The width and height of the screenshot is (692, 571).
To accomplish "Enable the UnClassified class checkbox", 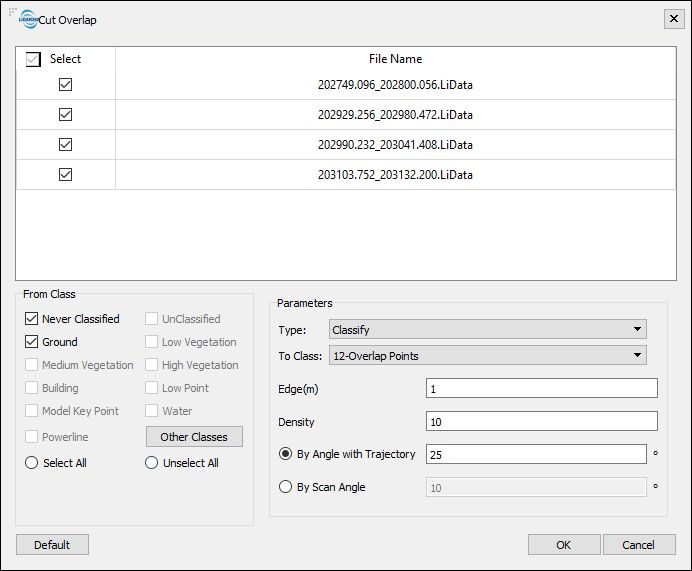I will (x=151, y=319).
